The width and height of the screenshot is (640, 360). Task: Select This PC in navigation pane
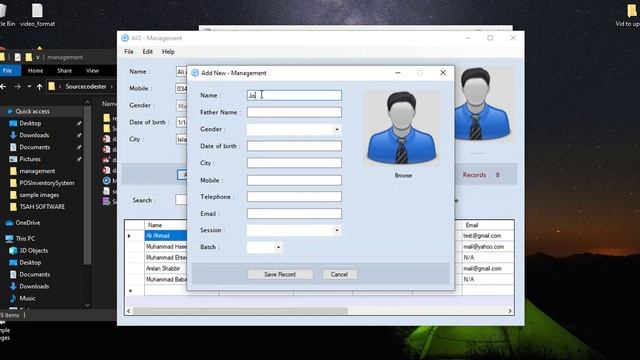tap(25, 238)
